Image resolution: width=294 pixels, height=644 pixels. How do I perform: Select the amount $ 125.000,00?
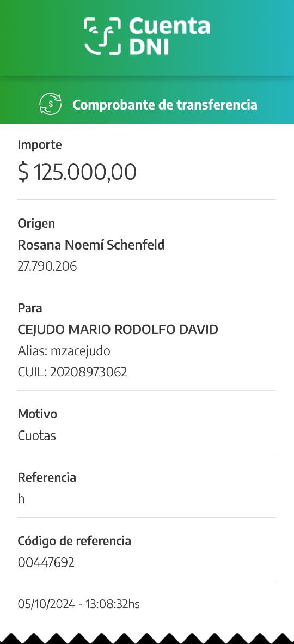pyautogui.click(x=77, y=172)
